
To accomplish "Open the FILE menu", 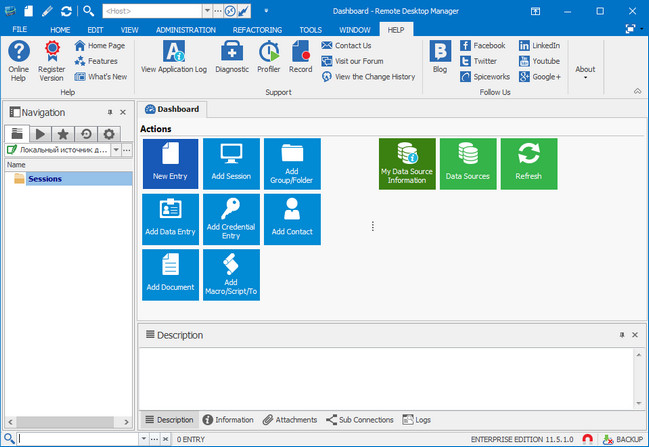I will pyautogui.click(x=20, y=29).
